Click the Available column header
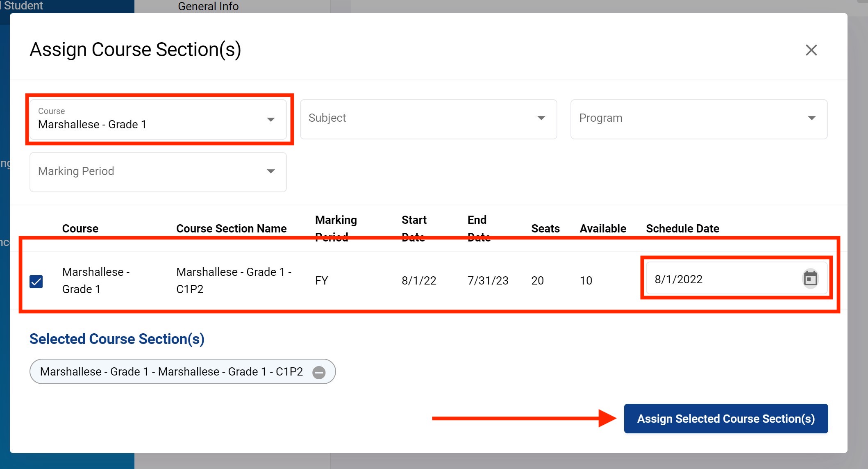 point(602,228)
